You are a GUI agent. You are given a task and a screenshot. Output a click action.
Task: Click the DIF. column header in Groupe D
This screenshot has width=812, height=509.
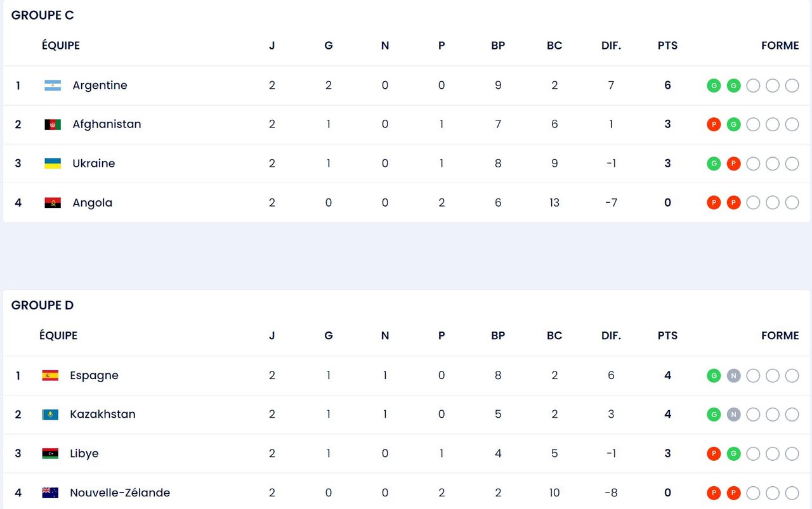click(x=611, y=336)
